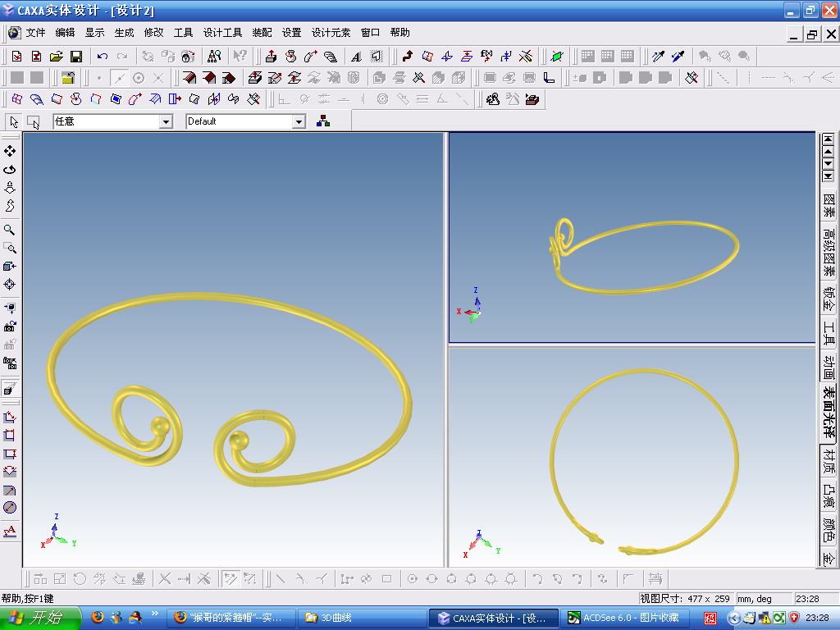Click the bottom-right top view viewport

[632, 457]
